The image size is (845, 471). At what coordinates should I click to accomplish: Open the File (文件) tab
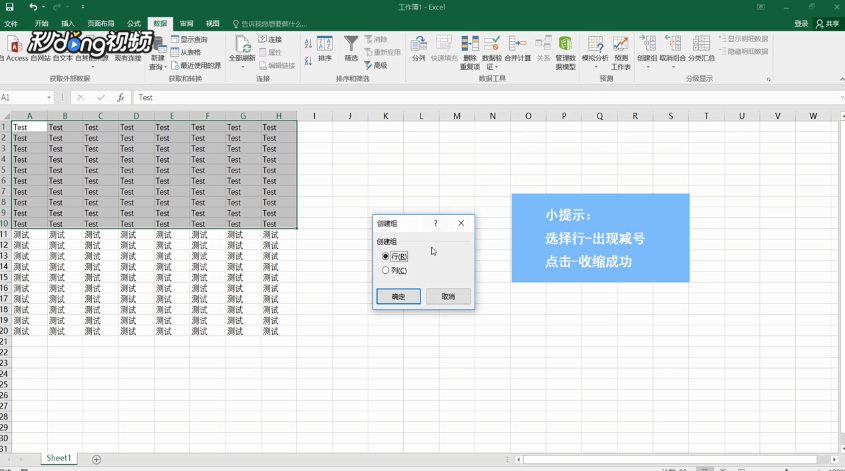point(11,24)
